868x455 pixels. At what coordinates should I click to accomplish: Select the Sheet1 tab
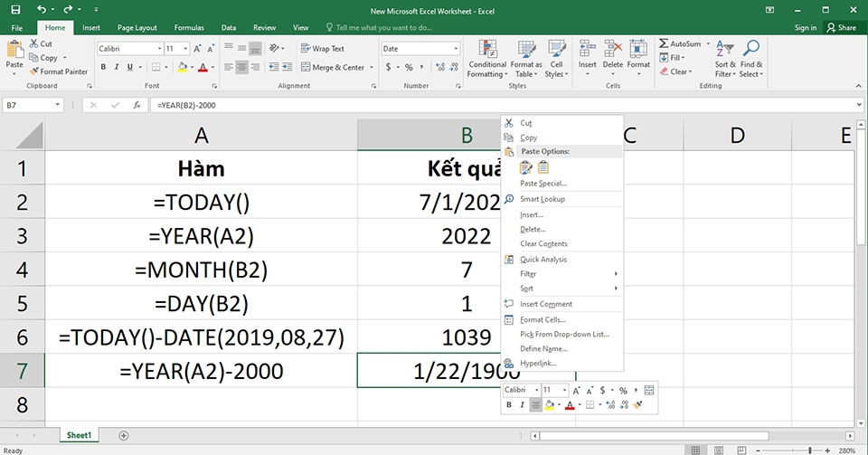[79, 435]
